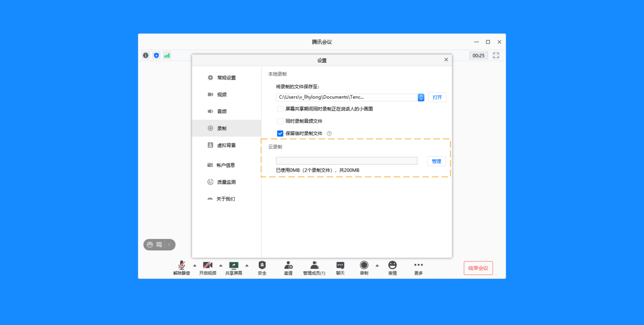
Task: Click the blue security shield icon
Action: [157, 55]
